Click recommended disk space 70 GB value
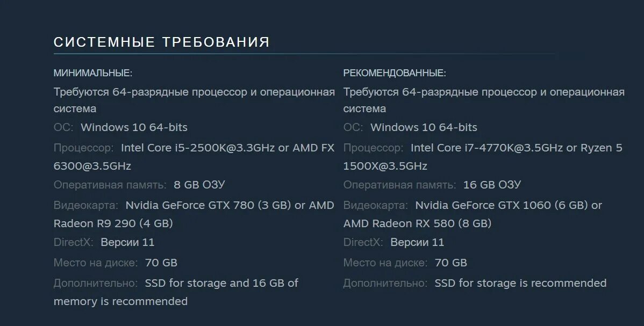This screenshot has height=326, width=644. (450, 263)
